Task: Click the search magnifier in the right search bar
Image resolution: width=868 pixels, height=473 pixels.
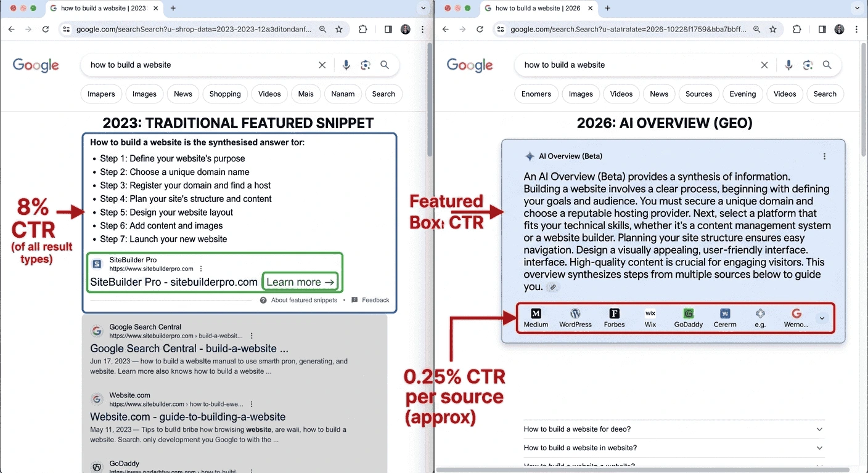Action: point(827,65)
